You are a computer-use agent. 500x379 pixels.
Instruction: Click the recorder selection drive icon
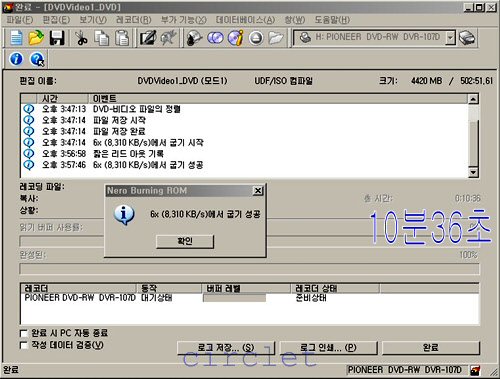click(467, 38)
